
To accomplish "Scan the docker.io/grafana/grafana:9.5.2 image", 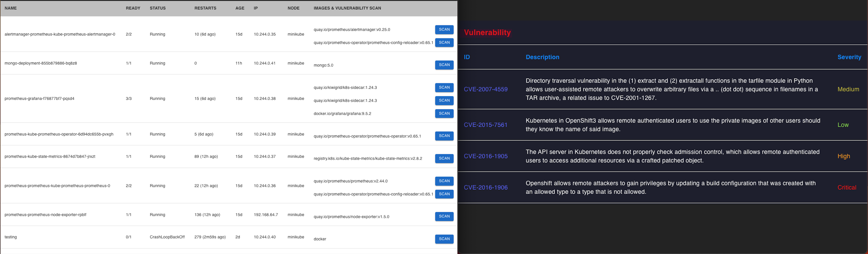I will click(444, 113).
